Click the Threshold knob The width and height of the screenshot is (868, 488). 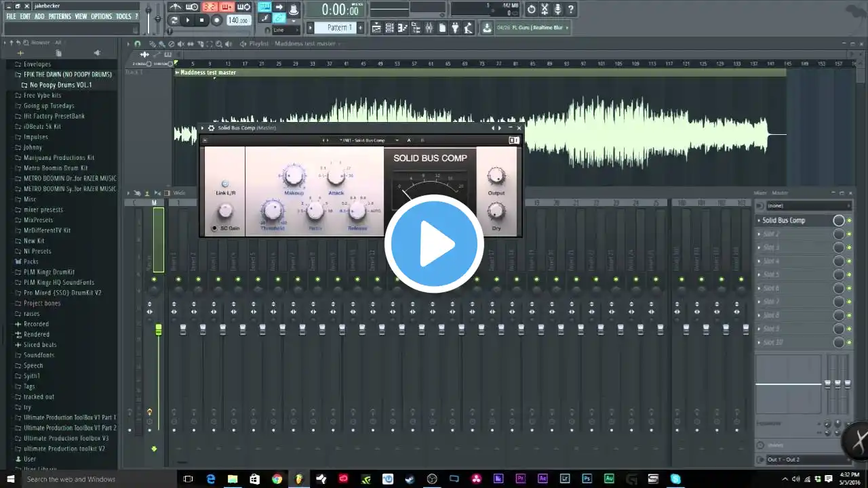(272, 211)
